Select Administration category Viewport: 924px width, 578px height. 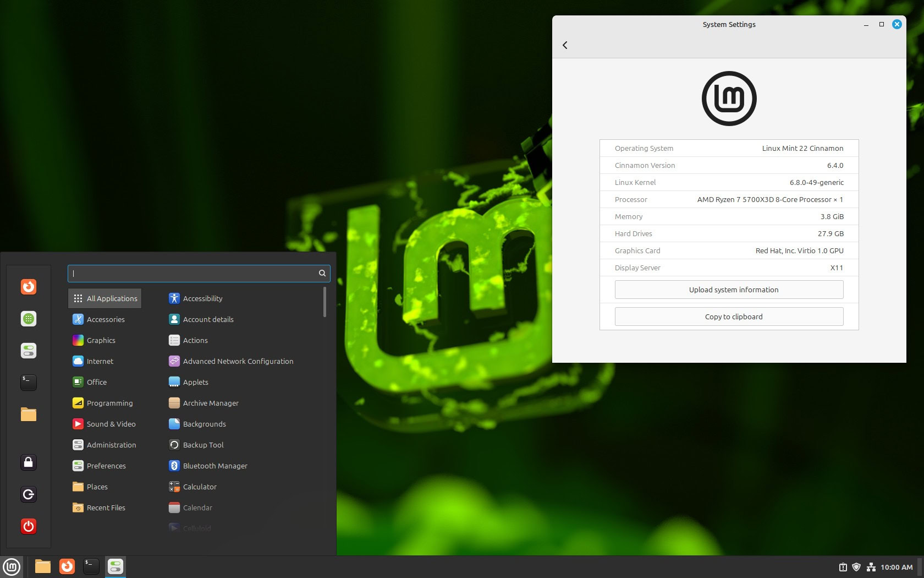click(x=105, y=445)
